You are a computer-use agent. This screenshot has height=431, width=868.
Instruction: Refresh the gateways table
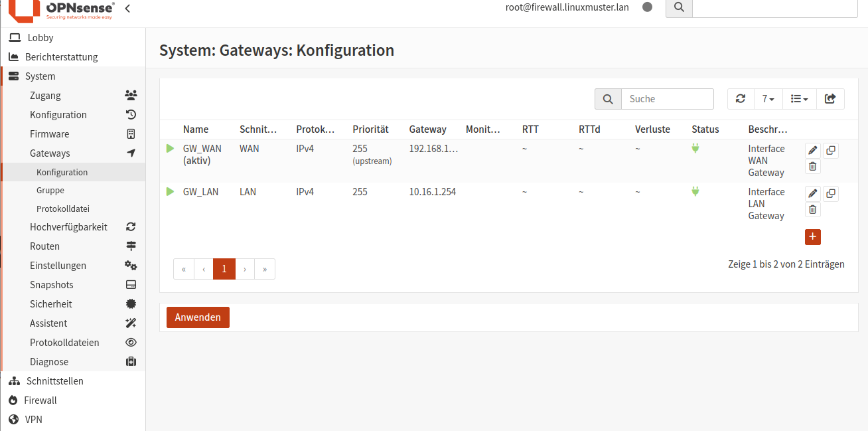(741, 99)
